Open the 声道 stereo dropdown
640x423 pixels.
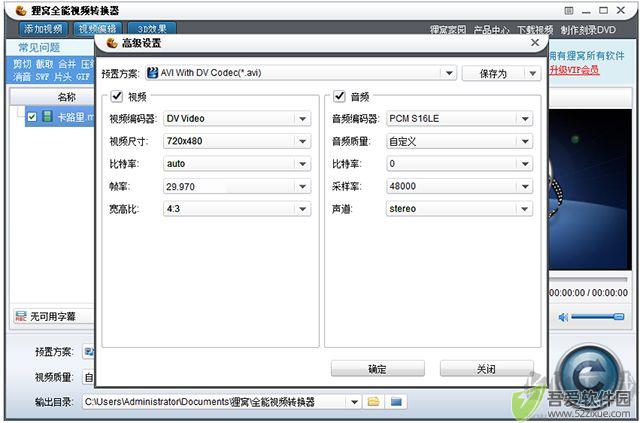coord(525,209)
